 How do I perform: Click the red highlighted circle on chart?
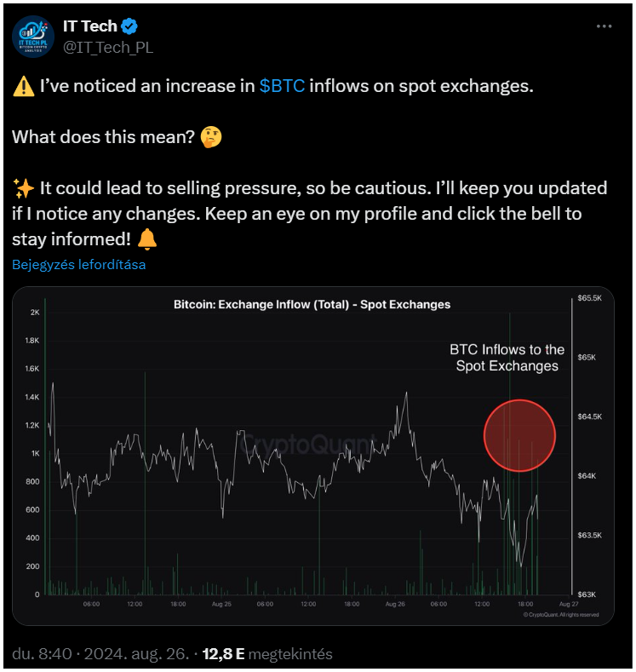coord(519,436)
